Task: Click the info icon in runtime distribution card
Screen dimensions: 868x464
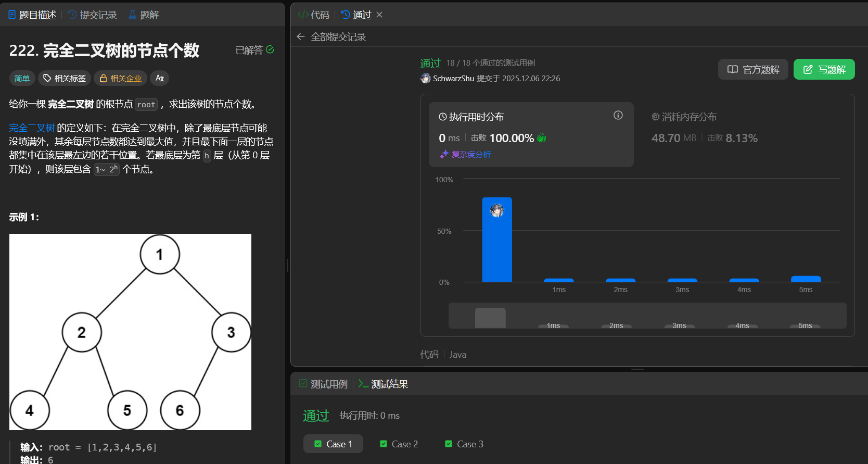Action: 618,115
